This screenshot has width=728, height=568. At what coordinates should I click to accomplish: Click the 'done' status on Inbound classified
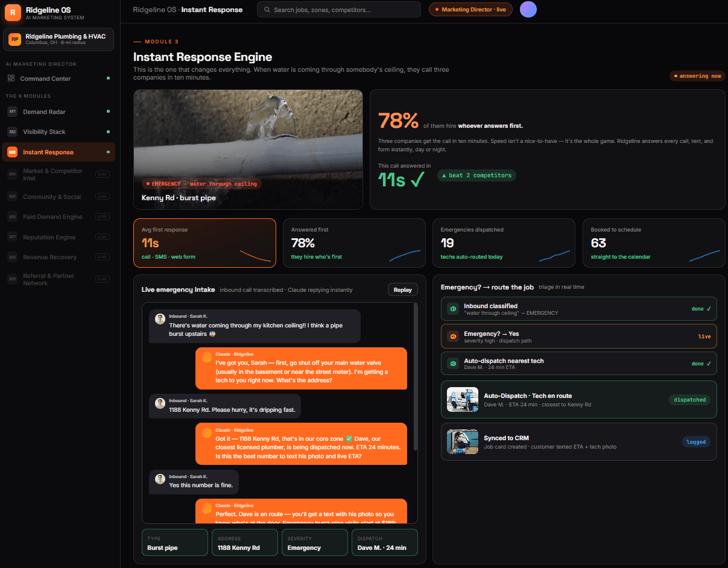click(x=702, y=309)
